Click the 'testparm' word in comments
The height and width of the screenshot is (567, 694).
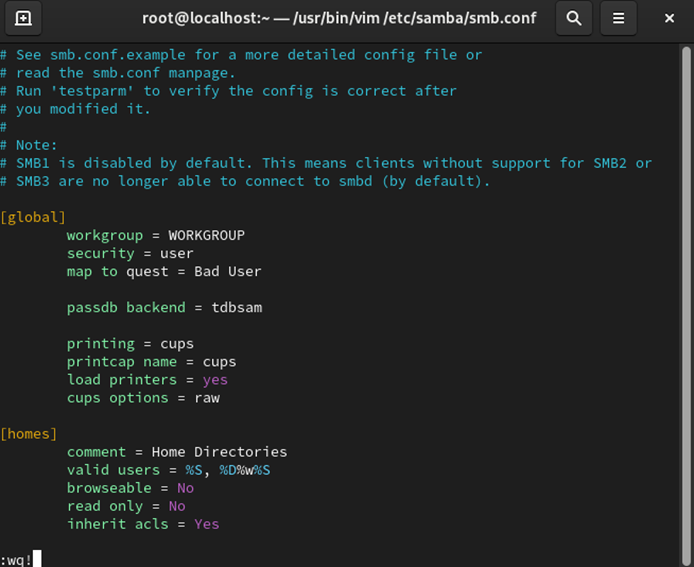92,91
